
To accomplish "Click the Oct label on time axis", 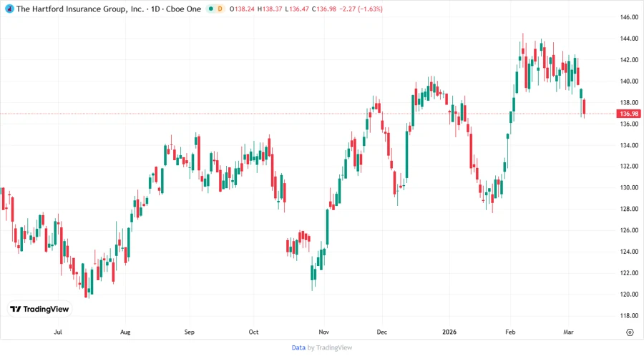I will click(253, 332).
